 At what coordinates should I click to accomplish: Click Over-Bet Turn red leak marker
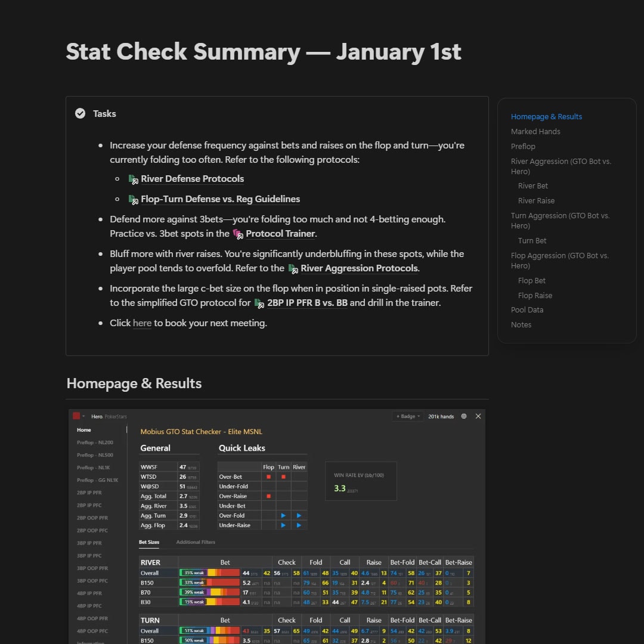[x=283, y=477]
